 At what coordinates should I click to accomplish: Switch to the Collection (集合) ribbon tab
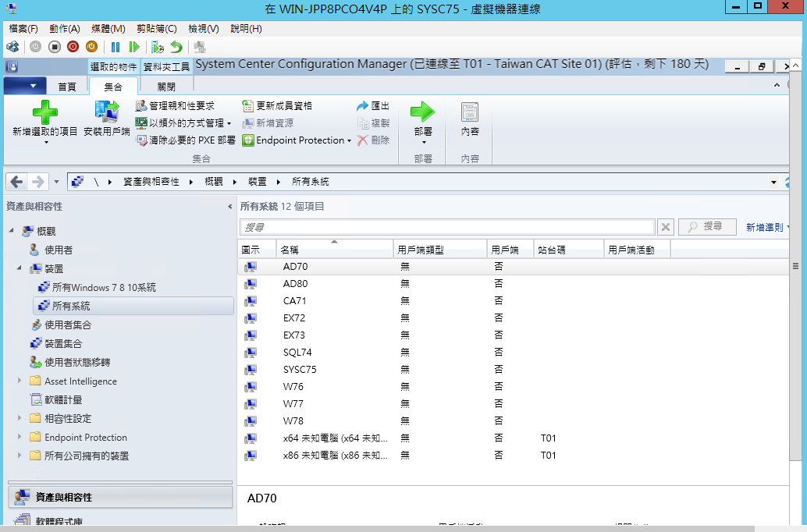(x=113, y=87)
